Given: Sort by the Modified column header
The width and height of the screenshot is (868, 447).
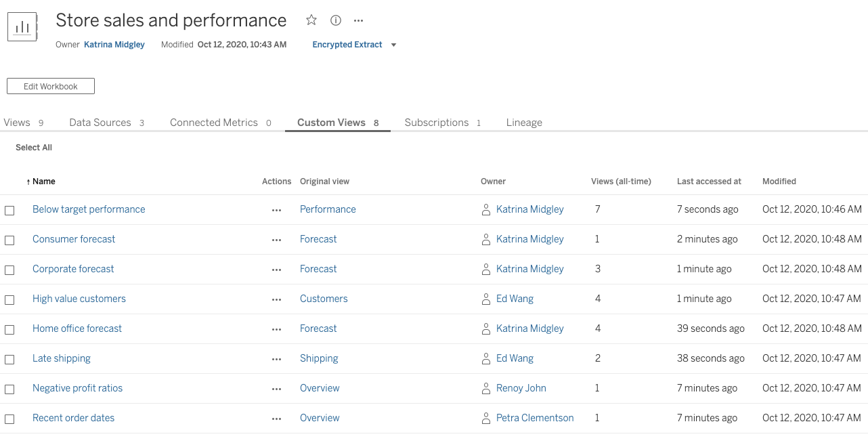Looking at the screenshot, I should tap(779, 182).
